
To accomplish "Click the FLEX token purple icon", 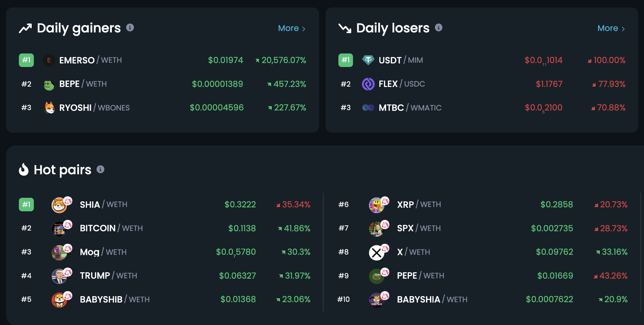I will (x=368, y=84).
